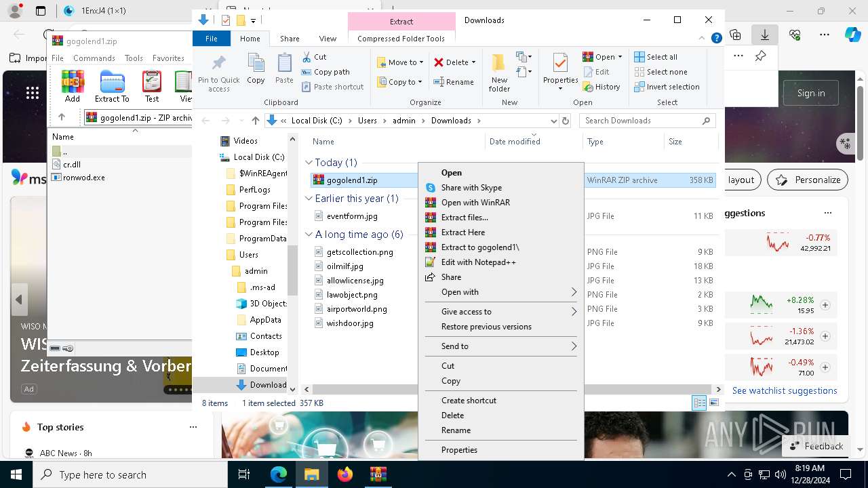Select Open with WinRAR menu entry
868x488 pixels.
tap(500, 203)
